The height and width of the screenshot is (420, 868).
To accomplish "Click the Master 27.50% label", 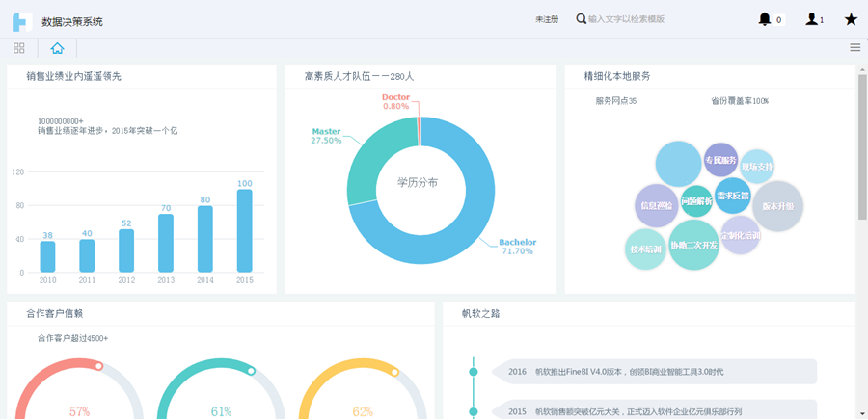I will (x=327, y=136).
